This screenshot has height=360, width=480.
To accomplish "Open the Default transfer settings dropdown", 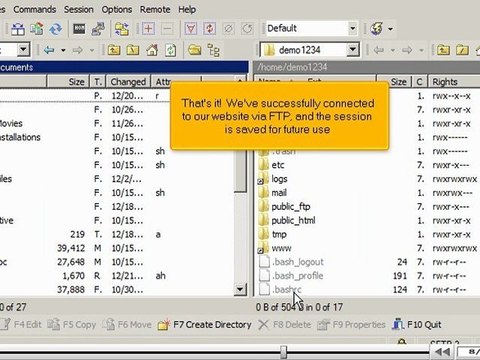I will [352, 29].
